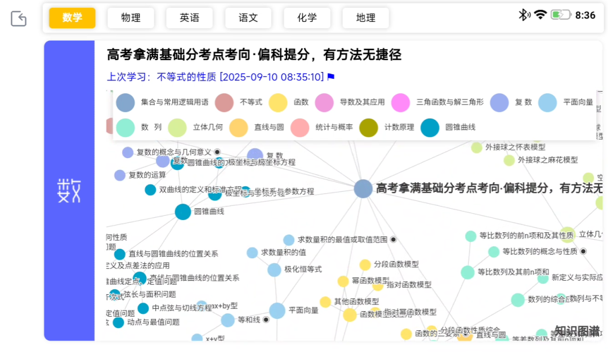Click the blue 数 sidebar panel

(69, 191)
